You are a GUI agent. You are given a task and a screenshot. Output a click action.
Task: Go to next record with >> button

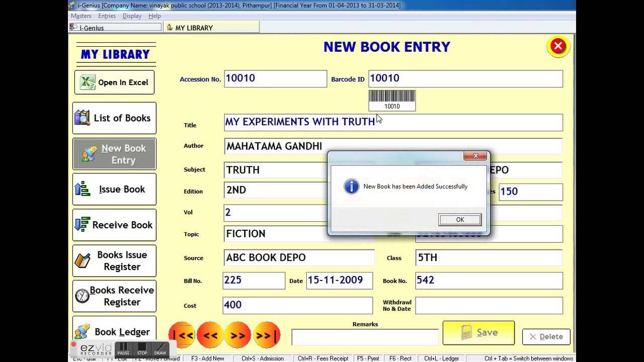tap(238, 335)
